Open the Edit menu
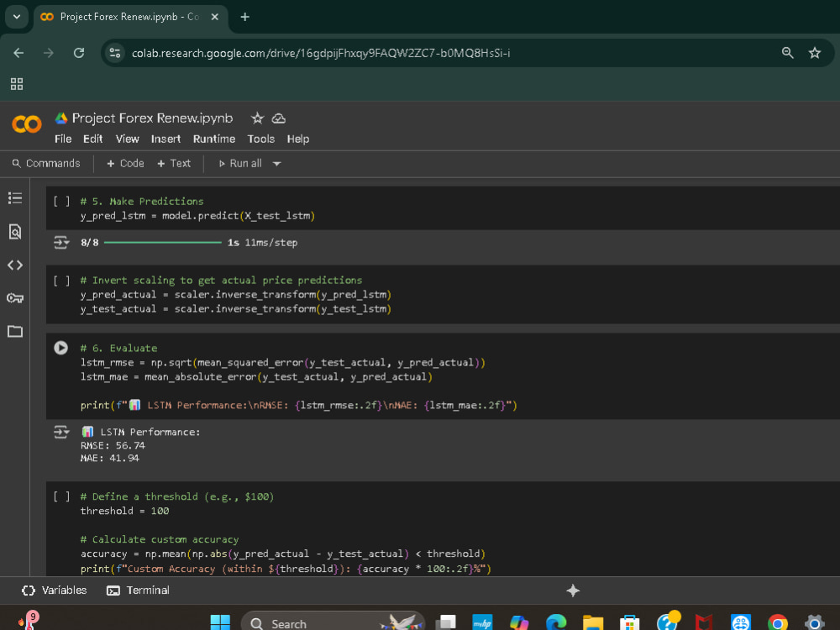Image resolution: width=840 pixels, height=630 pixels. pyautogui.click(x=92, y=139)
